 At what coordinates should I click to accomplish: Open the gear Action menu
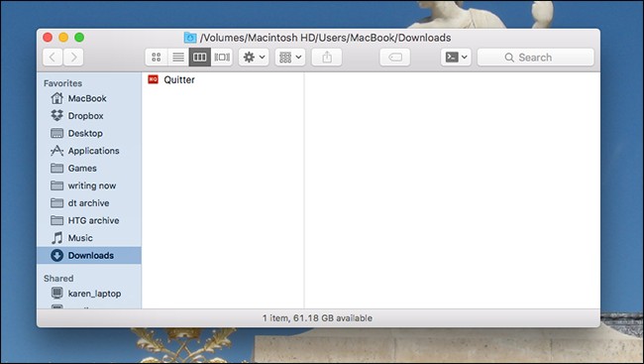click(x=254, y=58)
